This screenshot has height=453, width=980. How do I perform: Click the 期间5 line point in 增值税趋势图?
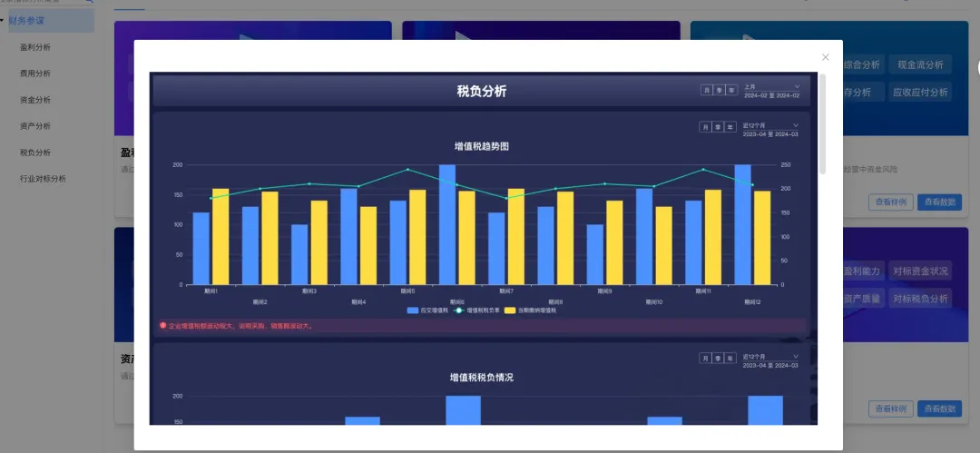coord(408,169)
